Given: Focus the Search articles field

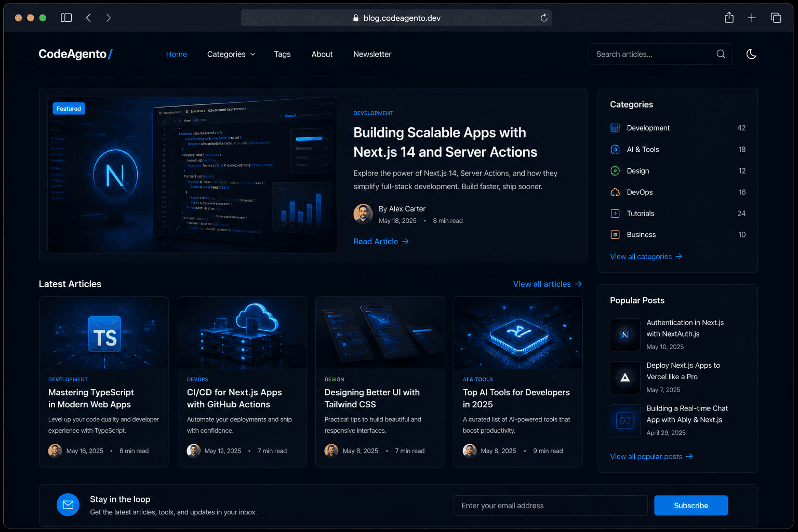Looking at the screenshot, I should click(x=660, y=54).
